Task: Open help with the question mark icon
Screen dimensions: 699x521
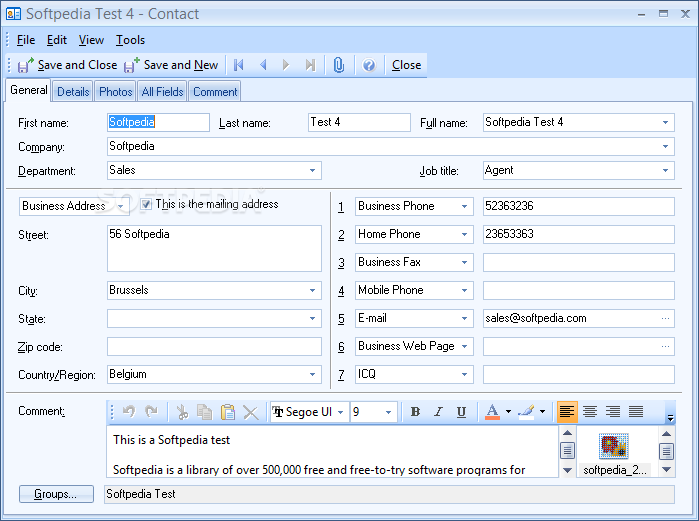Action: click(x=369, y=65)
